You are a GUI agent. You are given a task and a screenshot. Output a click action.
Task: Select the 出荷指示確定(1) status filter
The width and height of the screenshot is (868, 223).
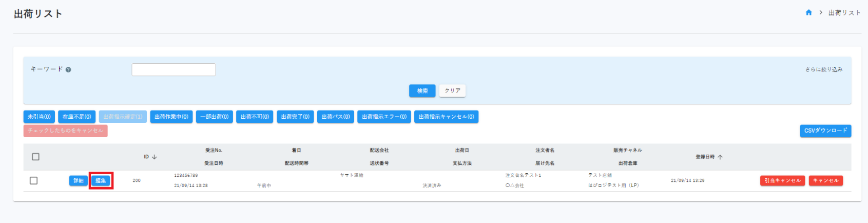[123, 117]
